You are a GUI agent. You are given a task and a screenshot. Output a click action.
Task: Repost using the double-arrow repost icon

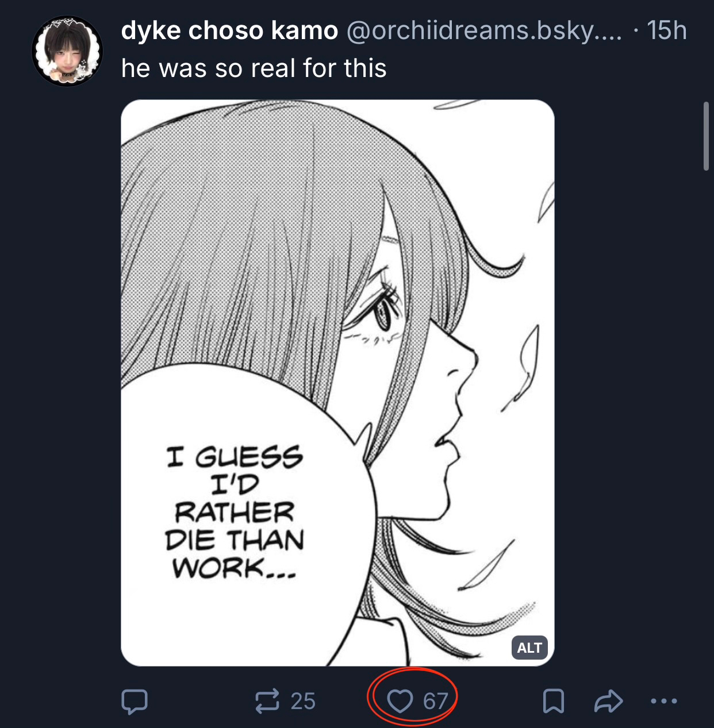click(x=267, y=702)
